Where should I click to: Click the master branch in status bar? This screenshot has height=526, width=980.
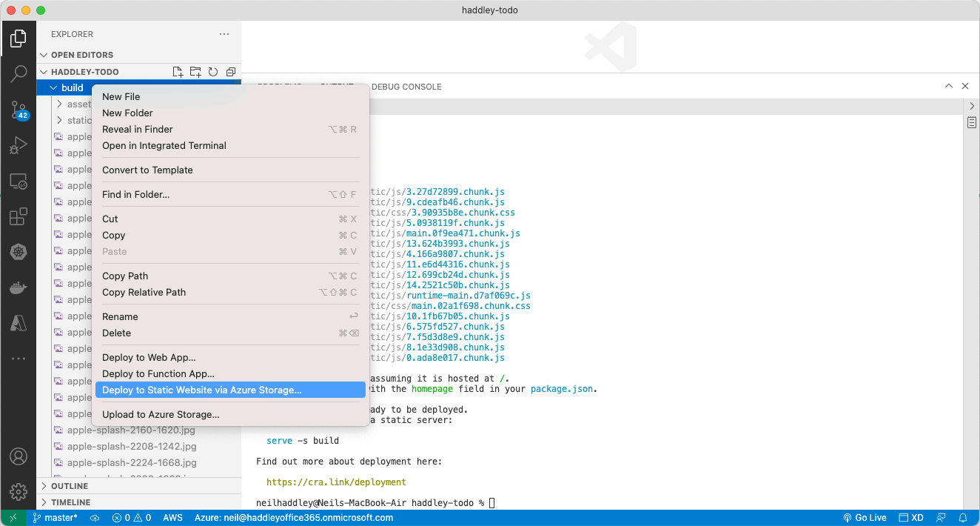click(56, 518)
